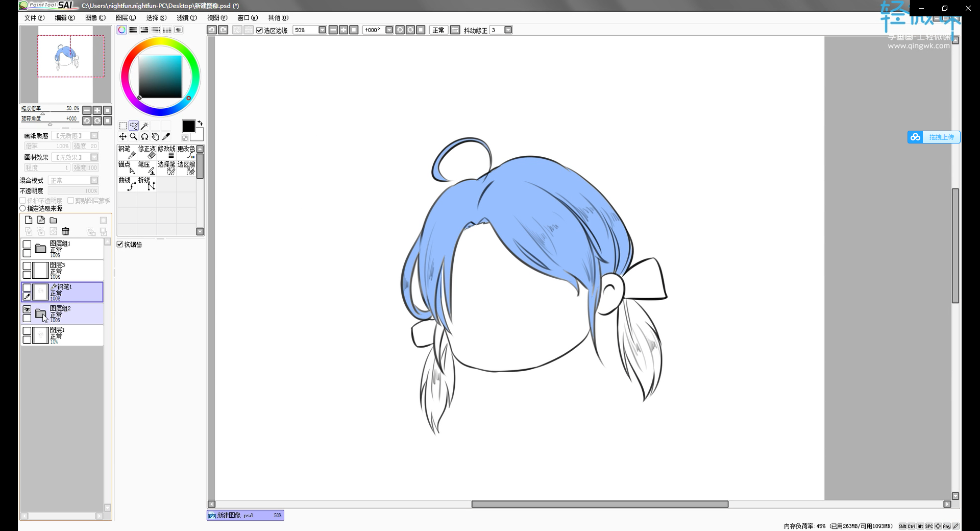Create a new normal layer
The height and width of the screenshot is (531, 980).
click(x=29, y=220)
